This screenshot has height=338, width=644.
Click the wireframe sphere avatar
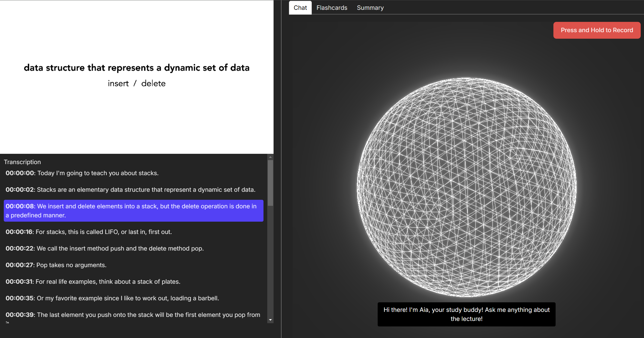coord(466,187)
